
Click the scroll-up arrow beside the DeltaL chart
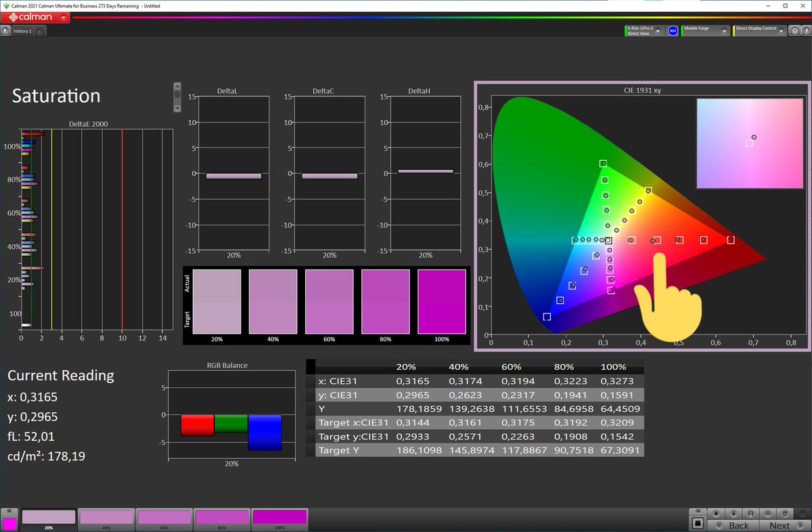click(177, 86)
